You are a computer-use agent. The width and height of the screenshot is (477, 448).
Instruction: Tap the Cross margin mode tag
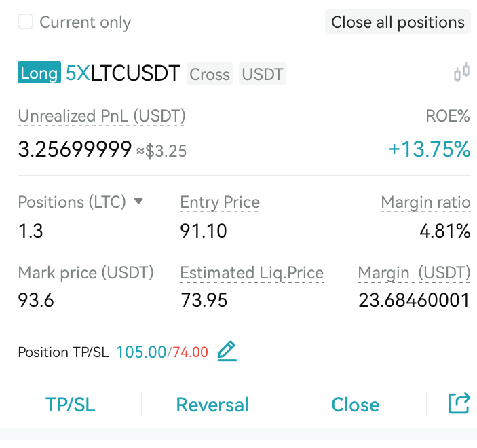pyautogui.click(x=210, y=74)
